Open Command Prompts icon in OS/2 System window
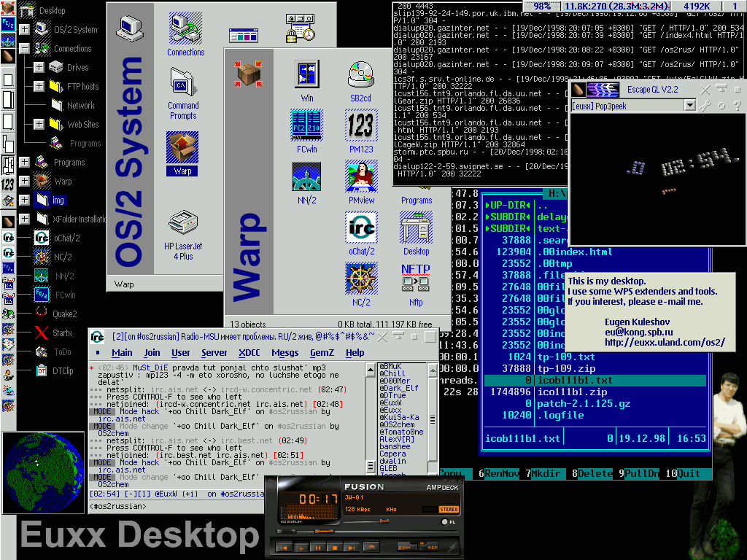Screen dimensions: 747x560 [182, 82]
